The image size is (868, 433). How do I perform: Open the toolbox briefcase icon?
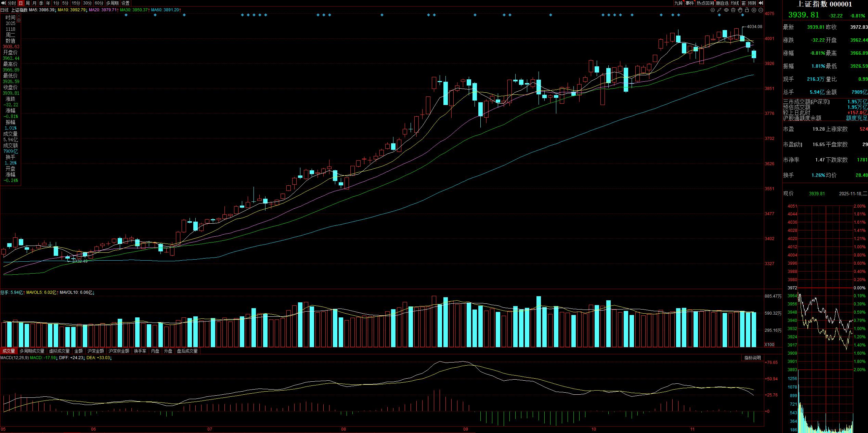733,10
